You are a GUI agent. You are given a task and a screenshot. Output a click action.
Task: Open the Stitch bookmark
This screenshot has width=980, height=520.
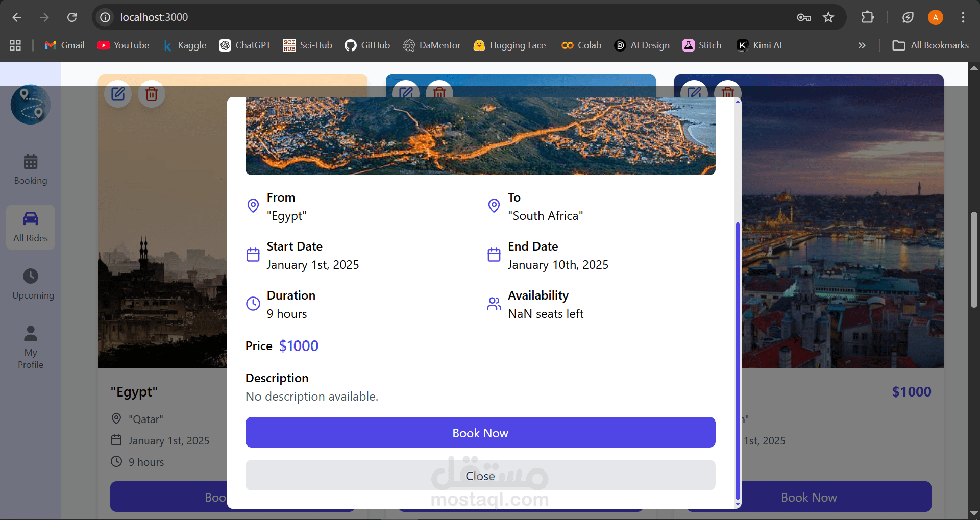click(702, 45)
